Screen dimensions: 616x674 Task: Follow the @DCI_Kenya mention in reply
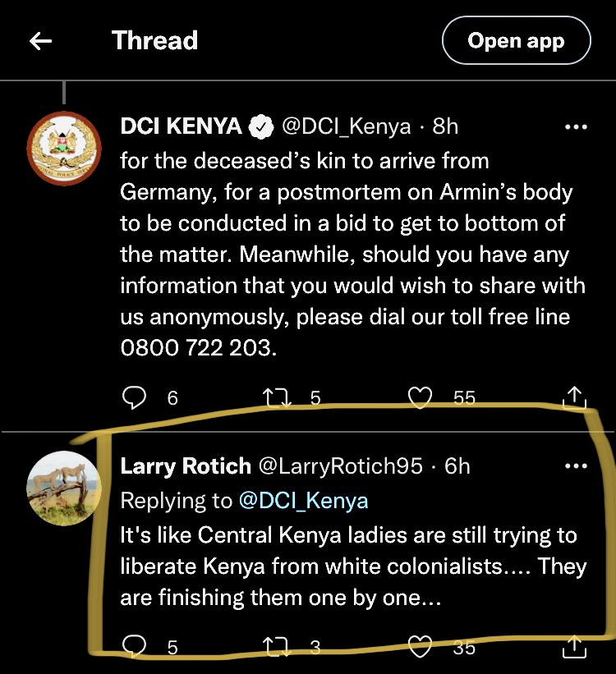pos(303,500)
